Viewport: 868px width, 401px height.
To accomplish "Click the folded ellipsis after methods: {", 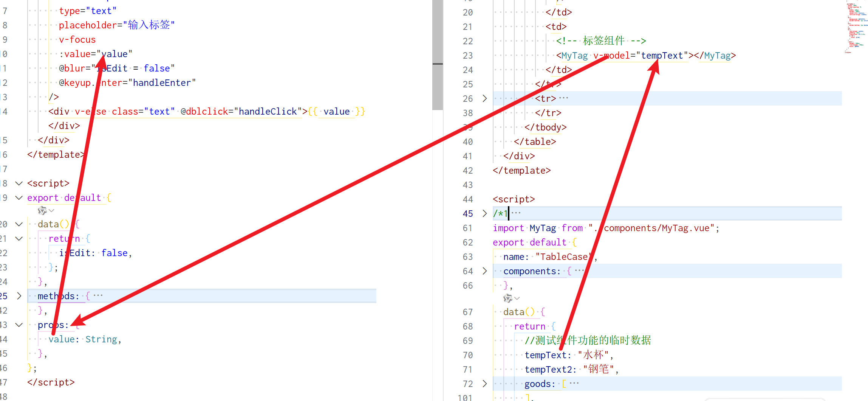I will coord(98,295).
